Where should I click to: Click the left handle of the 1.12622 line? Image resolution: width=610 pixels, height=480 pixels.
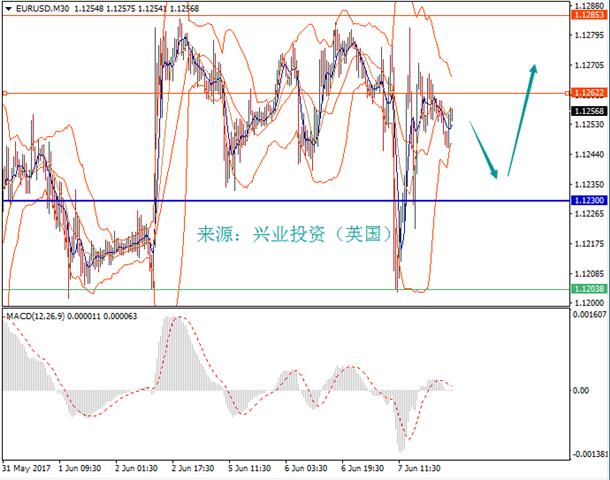(x=5, y=93)
